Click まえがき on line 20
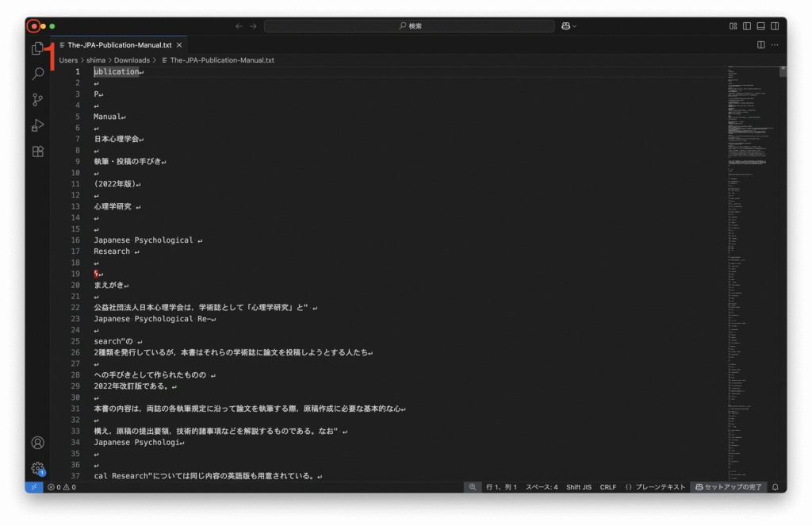 tap(109, 285)
